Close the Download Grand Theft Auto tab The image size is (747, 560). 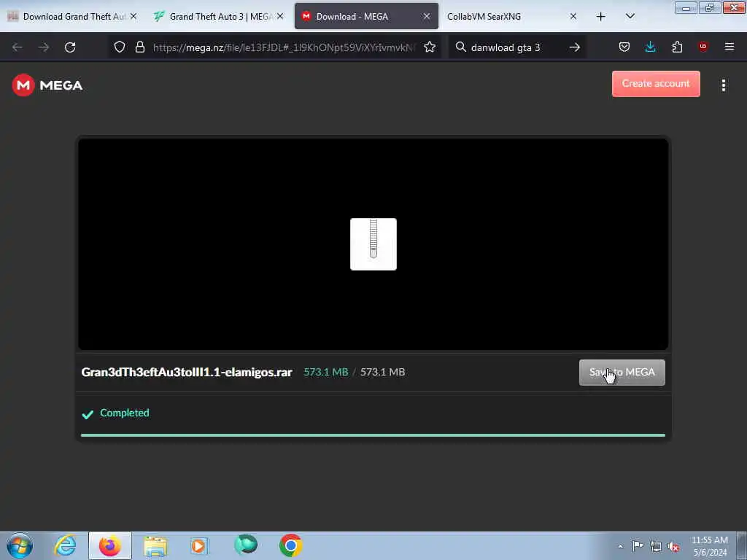(x=133, y=16)
